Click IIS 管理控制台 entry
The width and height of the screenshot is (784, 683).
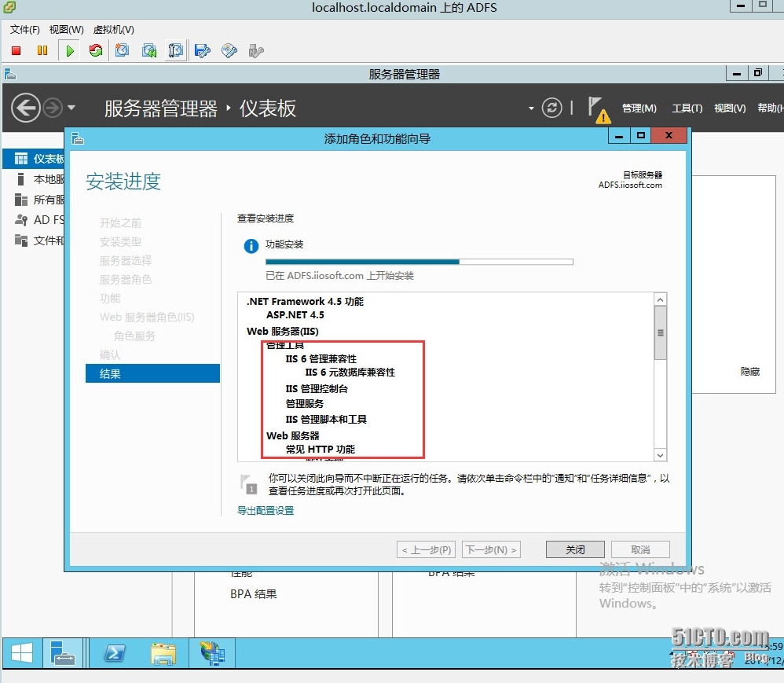(x=317, y=389)
